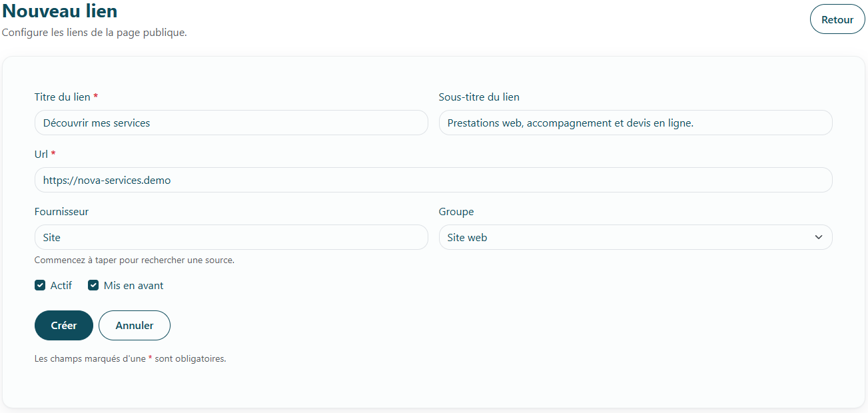Click the 'Sous-titre du lien' label
Viewport: 868px width, 413px height.
coord(479,97)
